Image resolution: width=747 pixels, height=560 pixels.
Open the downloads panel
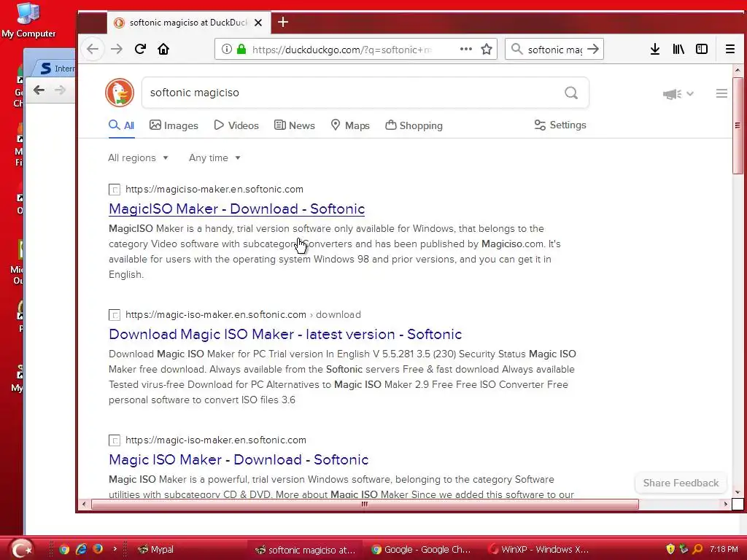coord(655,49)
